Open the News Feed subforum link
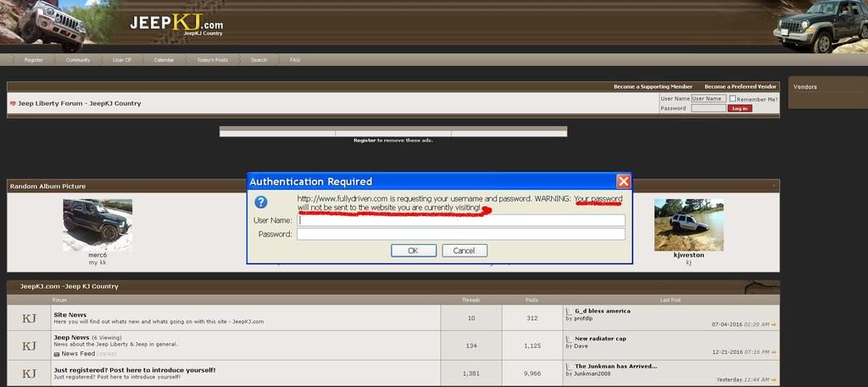Image resolution: width=868 pixels, height=387 pixels. pyautogui.click(x=78, y=354)
